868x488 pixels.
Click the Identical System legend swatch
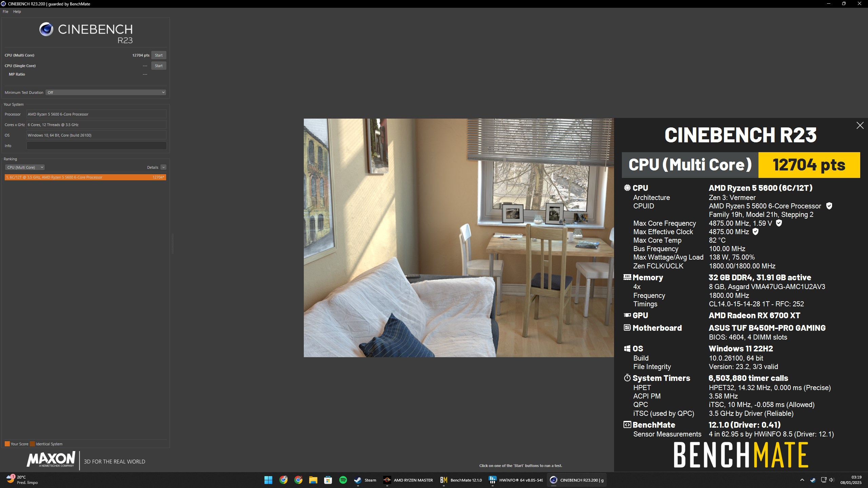click(x=32, y=444)
